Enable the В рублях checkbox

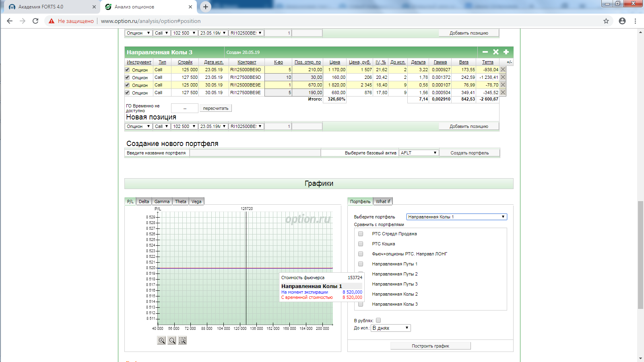tap(378, 321)
